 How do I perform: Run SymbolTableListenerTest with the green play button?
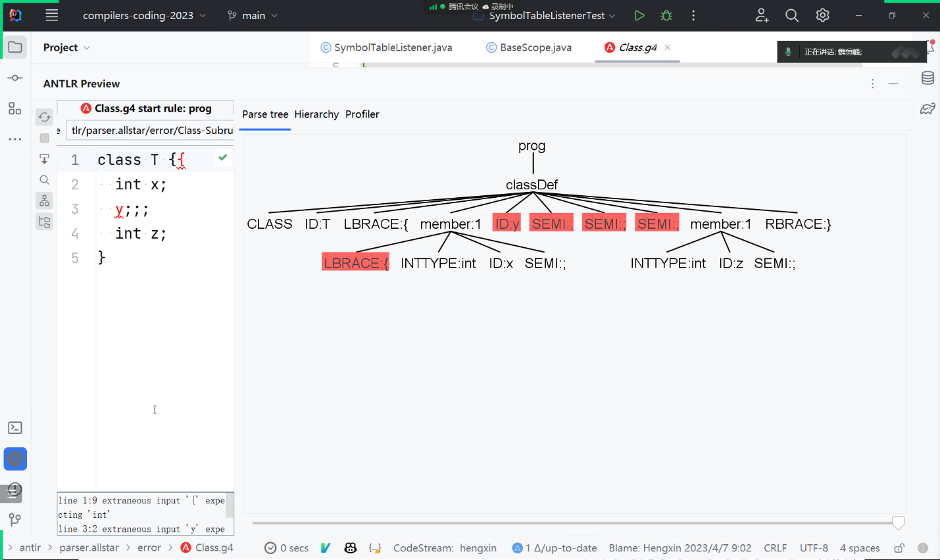click(x=639, y=15)
